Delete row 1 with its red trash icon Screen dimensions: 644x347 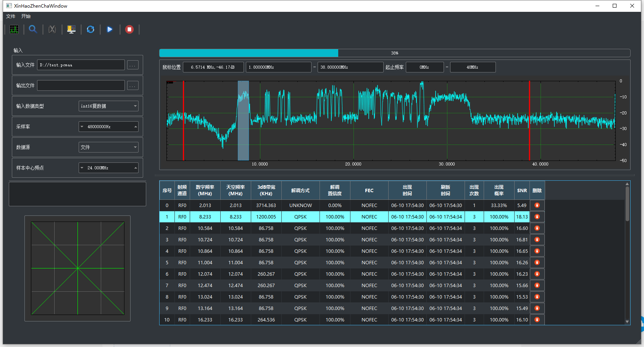[537, 217]
